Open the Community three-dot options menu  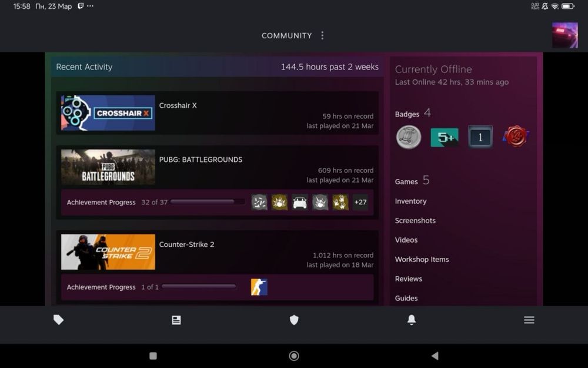coord(322,35)
